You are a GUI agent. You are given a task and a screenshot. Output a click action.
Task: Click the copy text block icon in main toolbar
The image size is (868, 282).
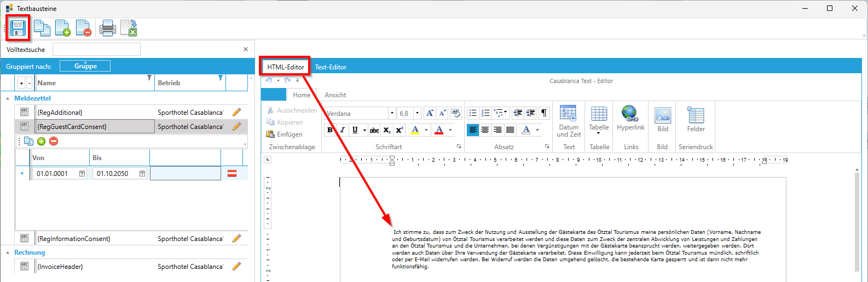tap(42, 28)
